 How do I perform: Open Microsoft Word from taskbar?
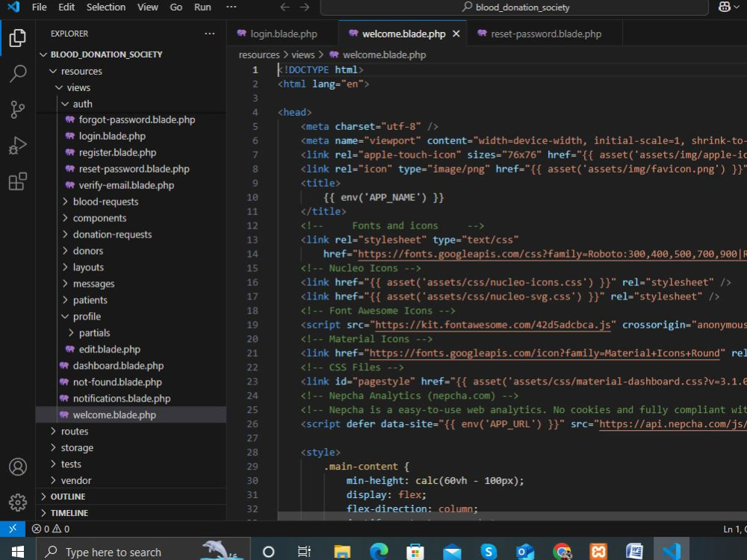click(x=634, y=552)
